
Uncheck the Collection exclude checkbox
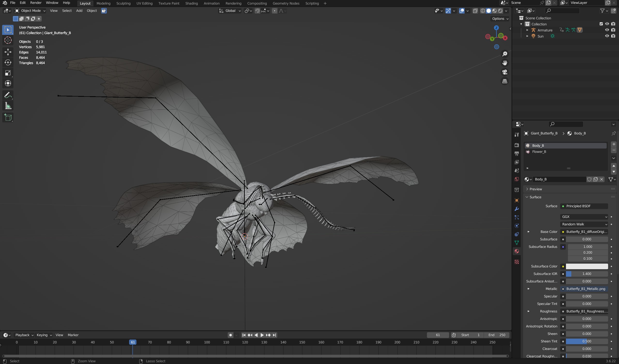(x=601, y=24)
